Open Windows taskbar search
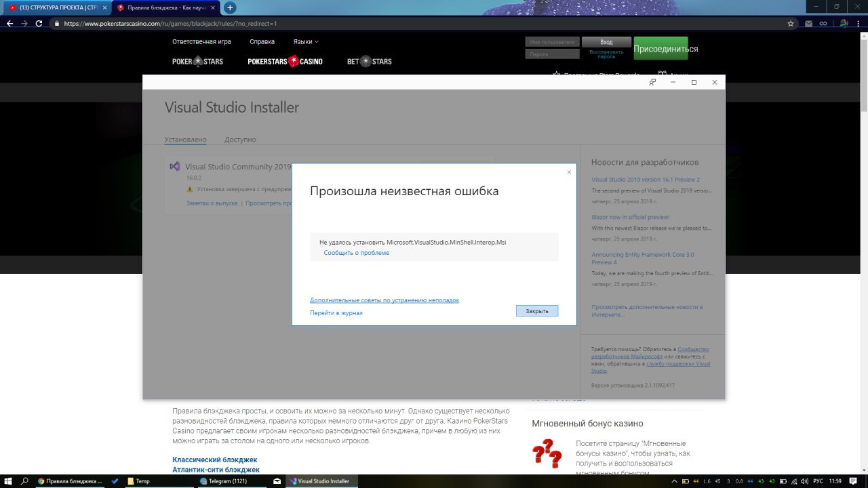868x488 pixels. pos(25,481)
